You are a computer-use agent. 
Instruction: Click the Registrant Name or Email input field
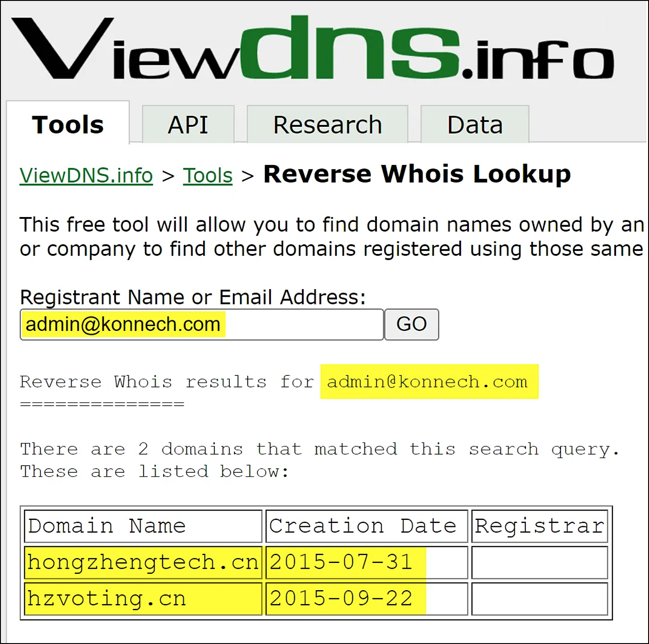(x=202, y=325)
